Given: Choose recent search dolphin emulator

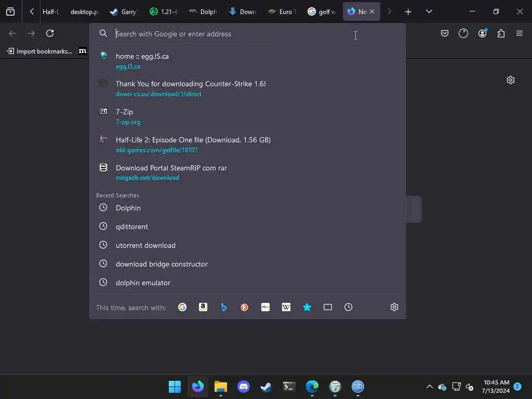Looking at the screenshot, I should [248, 282].
